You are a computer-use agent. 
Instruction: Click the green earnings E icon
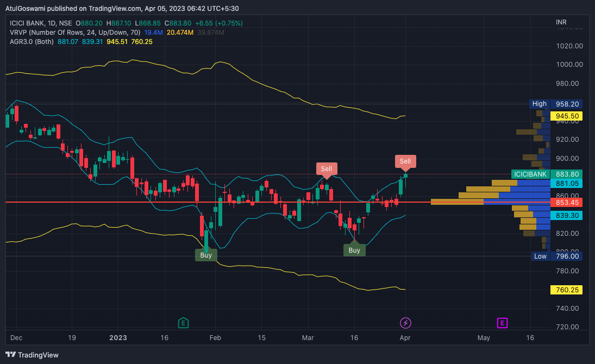click(183, 323)
